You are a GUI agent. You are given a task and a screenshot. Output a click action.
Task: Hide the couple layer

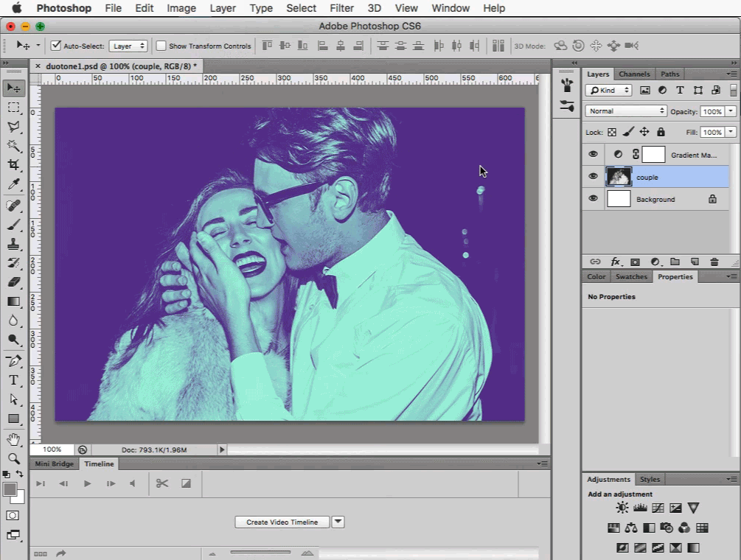coord(593,177)
